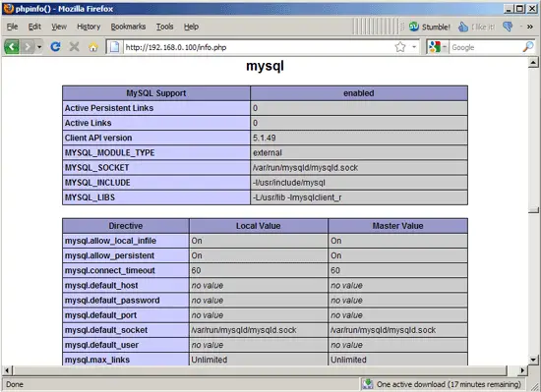Open the active download status icon
541x392 pixels.
point(368,384)
